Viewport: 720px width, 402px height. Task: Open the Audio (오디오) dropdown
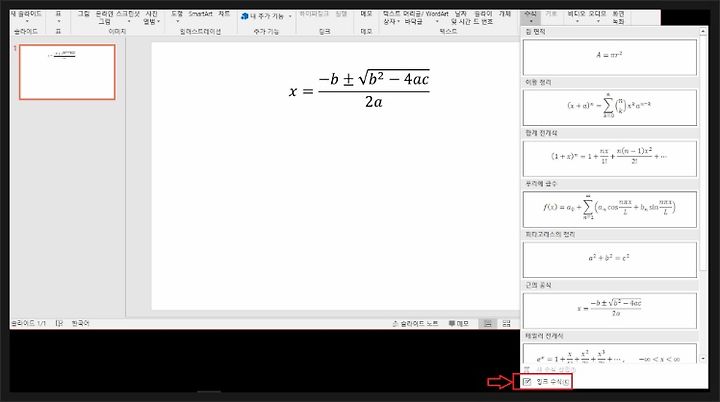tap(597, 17)
